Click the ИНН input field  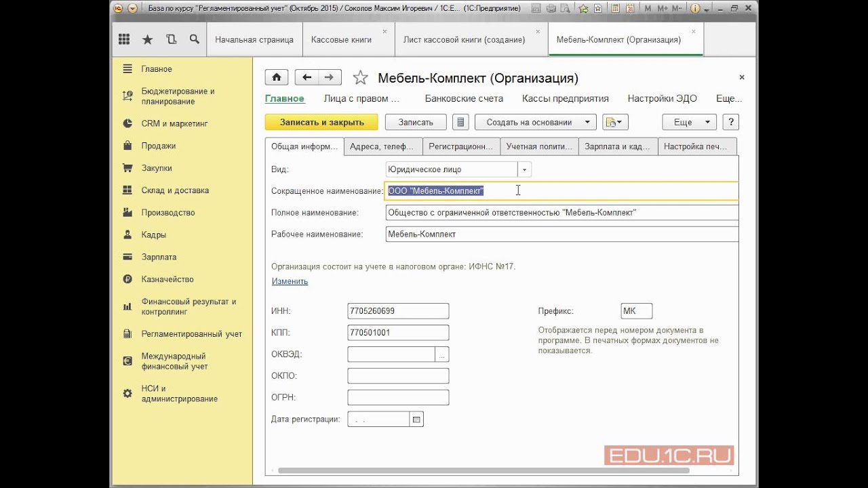[398, 311]
